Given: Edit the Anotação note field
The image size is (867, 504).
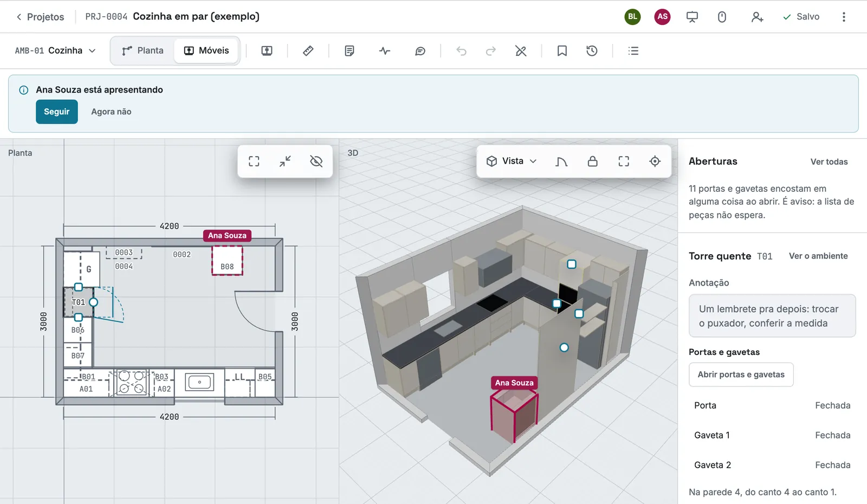Looking at the screenshot, I should pos(772,316).
